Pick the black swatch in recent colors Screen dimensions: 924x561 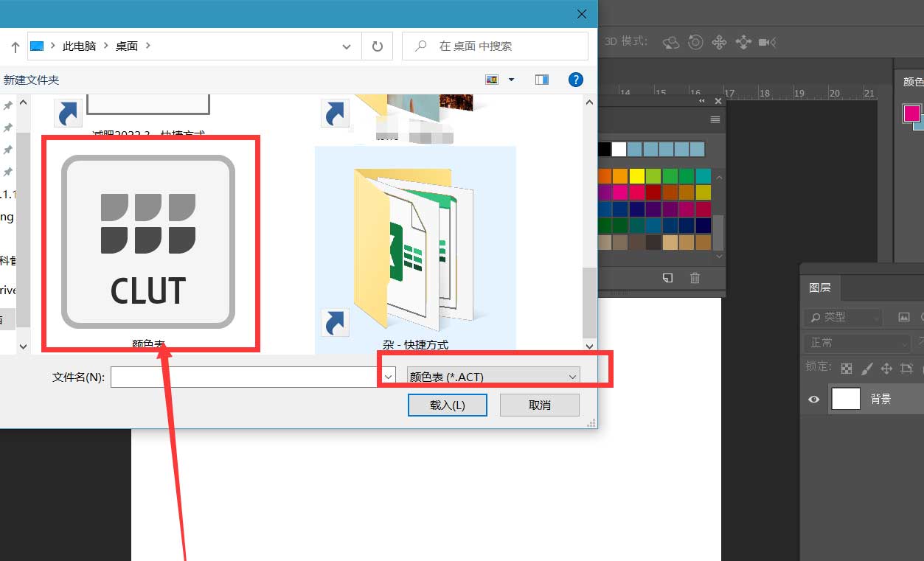tap(605, 150)
